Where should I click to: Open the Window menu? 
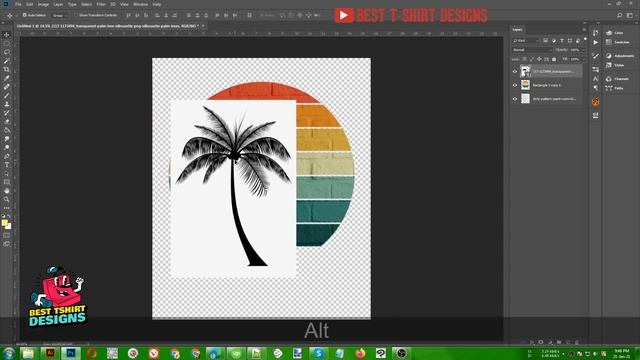click(x=140, y=4)
